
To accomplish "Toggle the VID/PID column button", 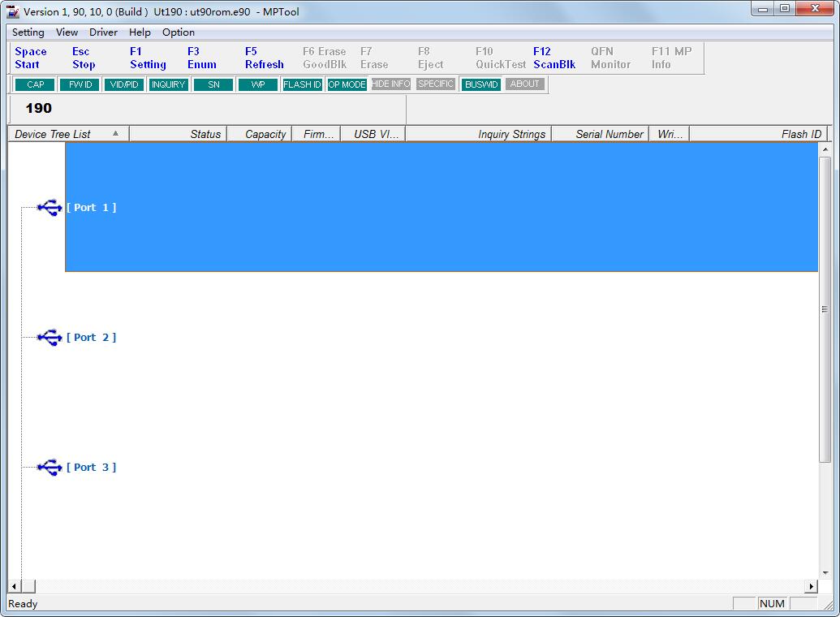I will tap(124, 84).
